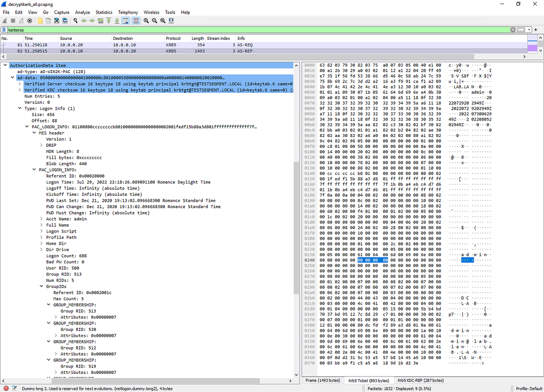
Task: Collapse the GroupIDs tree node
Action: tap(41, 286)
